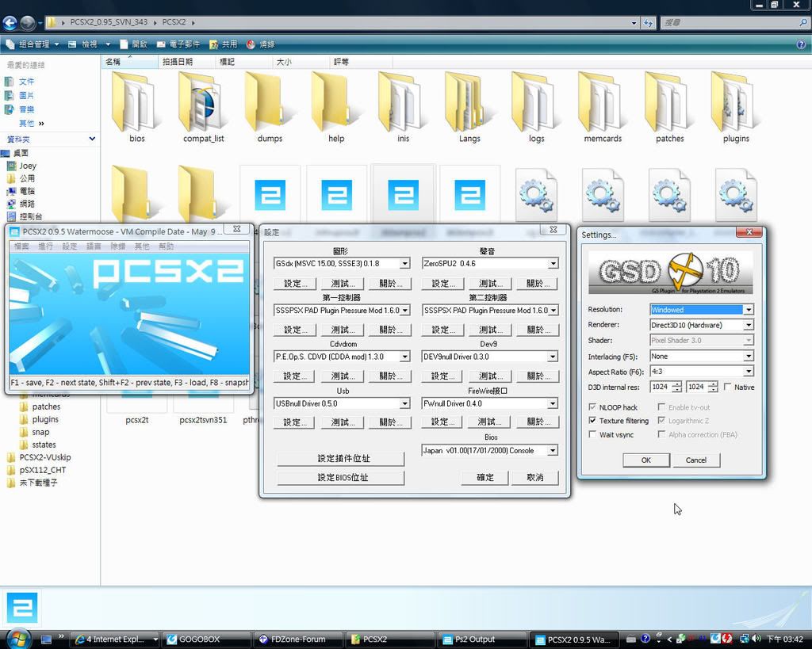Open the dumps folder
This screenshot has width=812, height=649.
click(270, 107)
